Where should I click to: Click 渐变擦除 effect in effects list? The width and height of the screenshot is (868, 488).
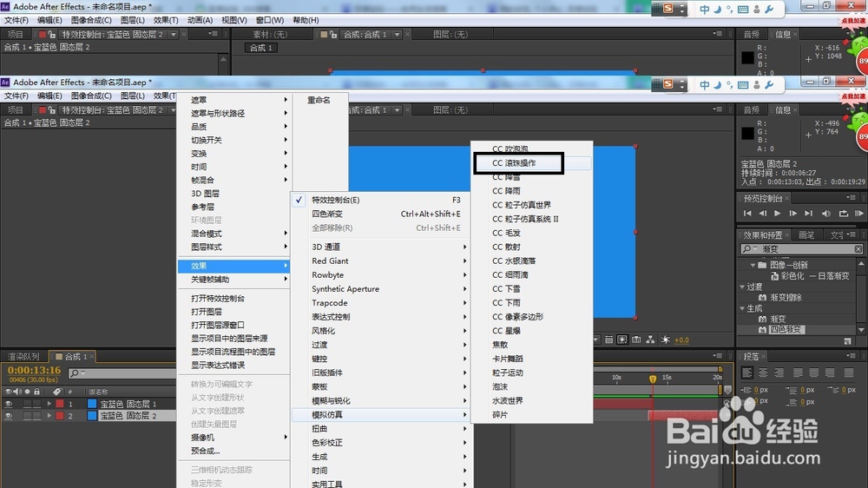(786, 298)
